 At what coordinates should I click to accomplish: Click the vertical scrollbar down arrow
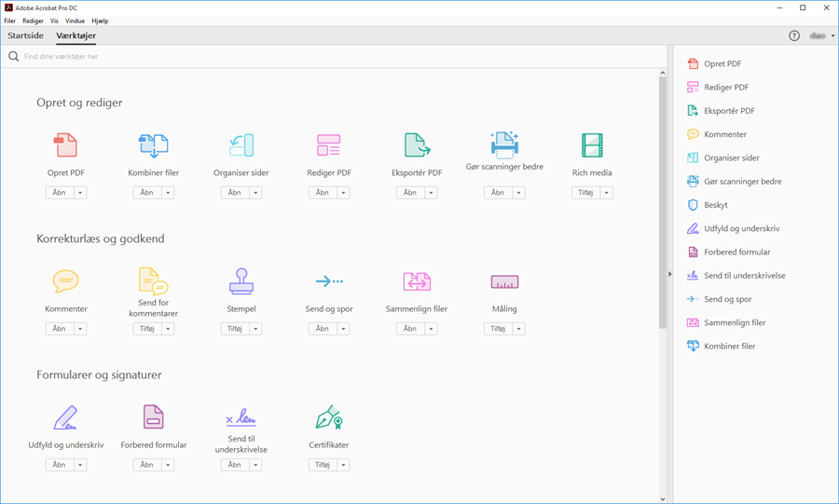click(x=663, y=499)
